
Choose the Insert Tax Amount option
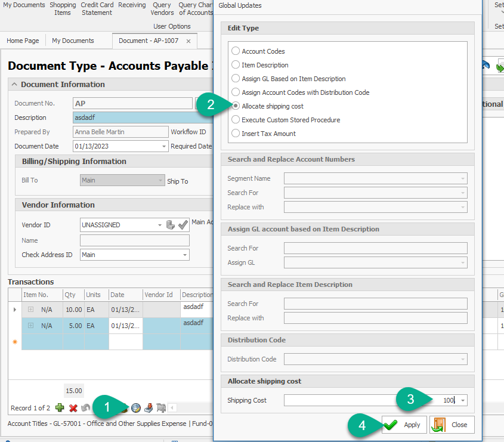pyautogui.click(x=236, y=134)
